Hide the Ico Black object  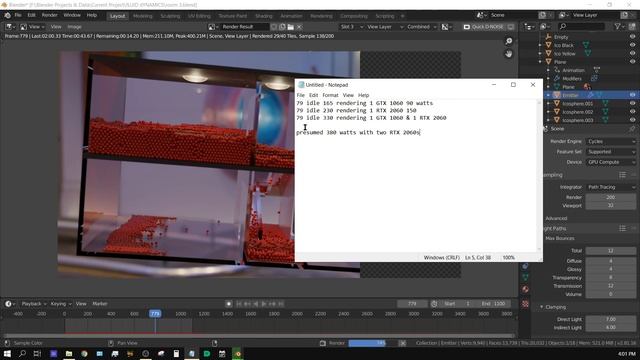pyautogui.click(x=632, y=45)
